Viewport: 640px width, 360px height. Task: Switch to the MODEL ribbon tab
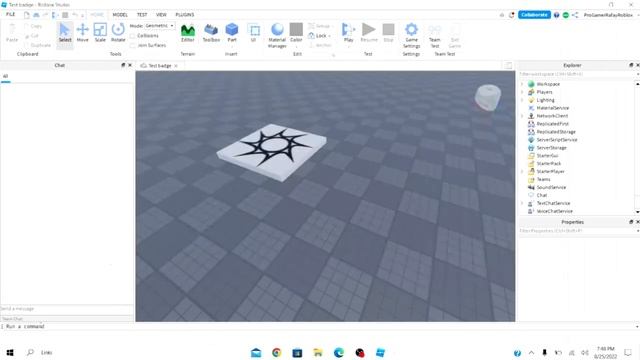tap(120, 15)
